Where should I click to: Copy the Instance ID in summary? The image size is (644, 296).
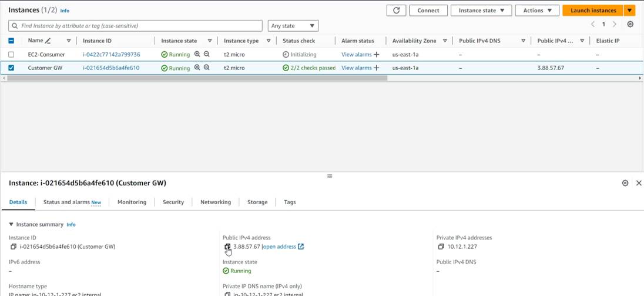[13, 247]
